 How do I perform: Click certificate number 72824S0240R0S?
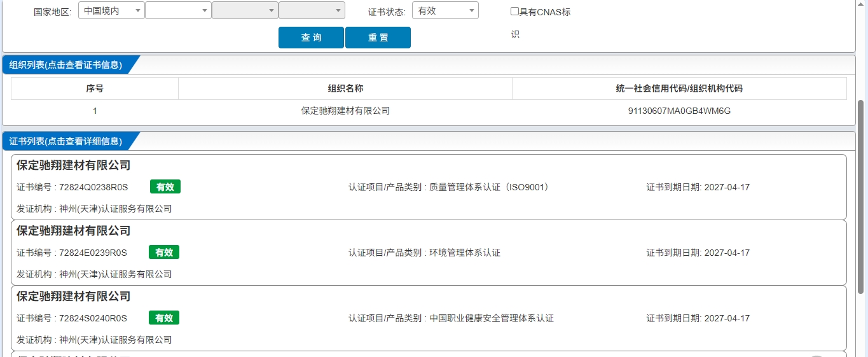click(93, 318)
